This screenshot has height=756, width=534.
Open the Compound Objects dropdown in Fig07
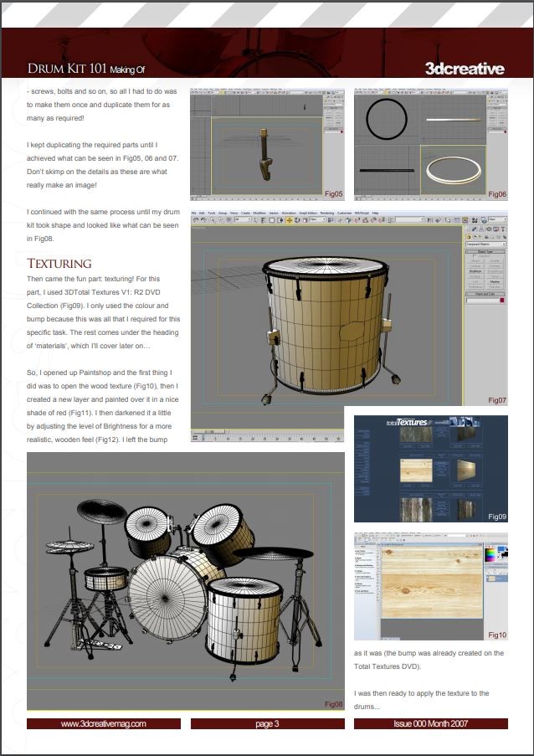pyautogui.click(x=485, y=244)
